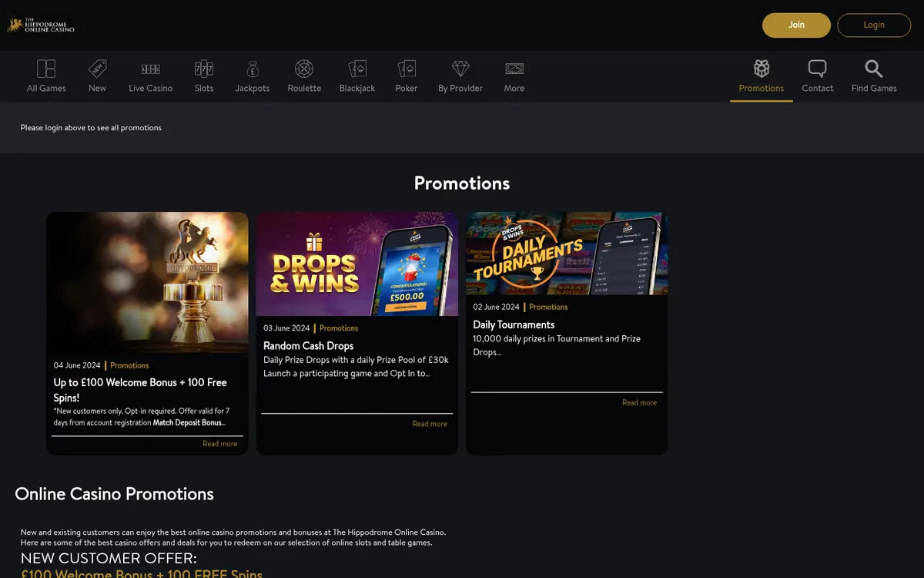Screen dimensions: 924x578
Task: Open the Hippodrome trophy promotion image
Action: 147,281
